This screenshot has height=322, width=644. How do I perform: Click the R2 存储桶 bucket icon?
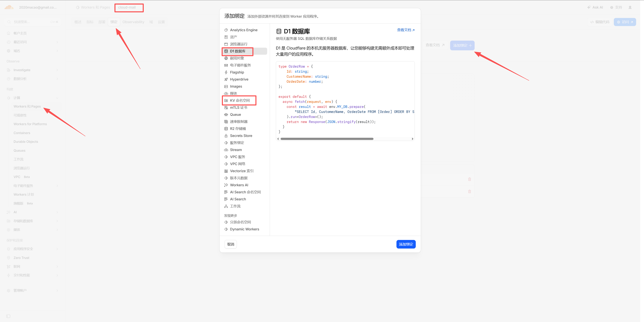226,129
